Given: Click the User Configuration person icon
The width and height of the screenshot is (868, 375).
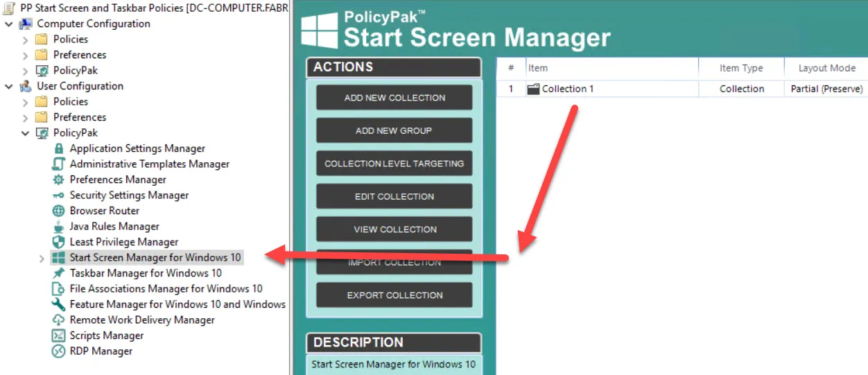Looking at the screenshot, I should tap(26, 86).
